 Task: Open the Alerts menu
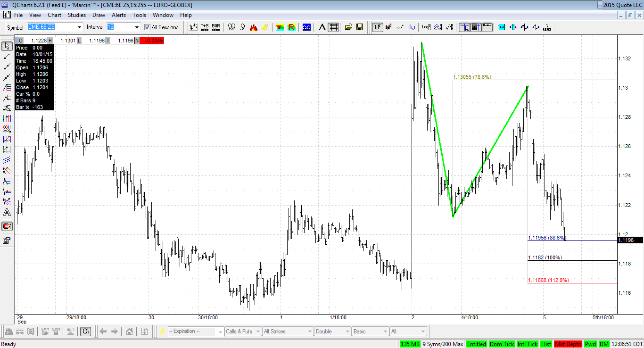click(119, 15)
